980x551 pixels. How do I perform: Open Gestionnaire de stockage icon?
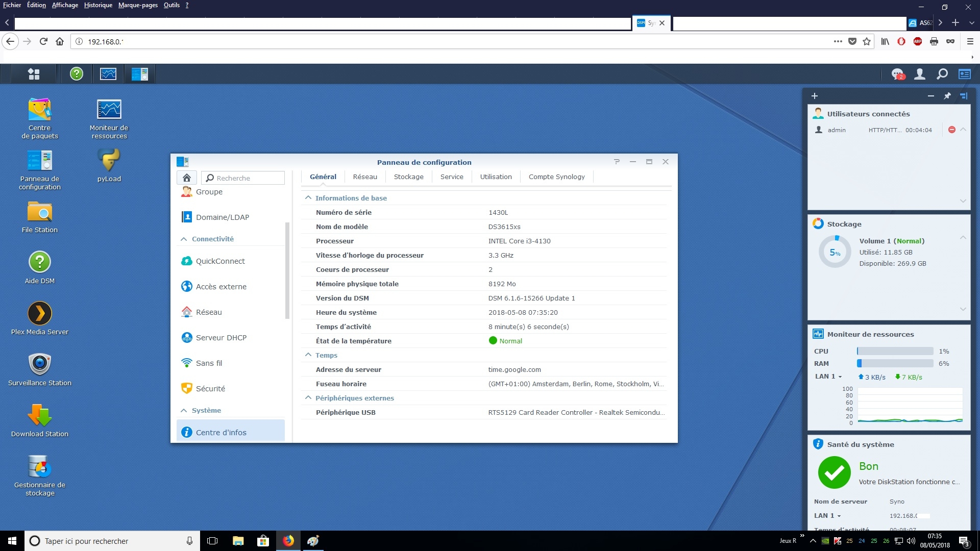pos(40,475)
